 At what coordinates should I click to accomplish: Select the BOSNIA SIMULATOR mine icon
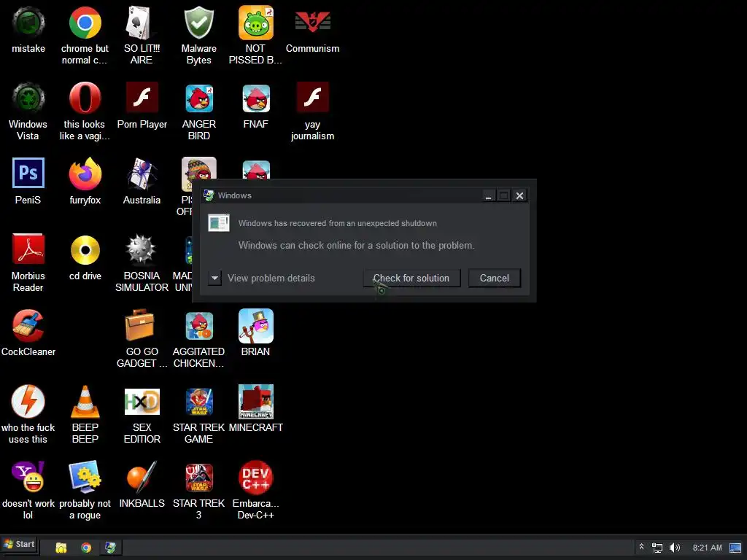tap(142, 249)
